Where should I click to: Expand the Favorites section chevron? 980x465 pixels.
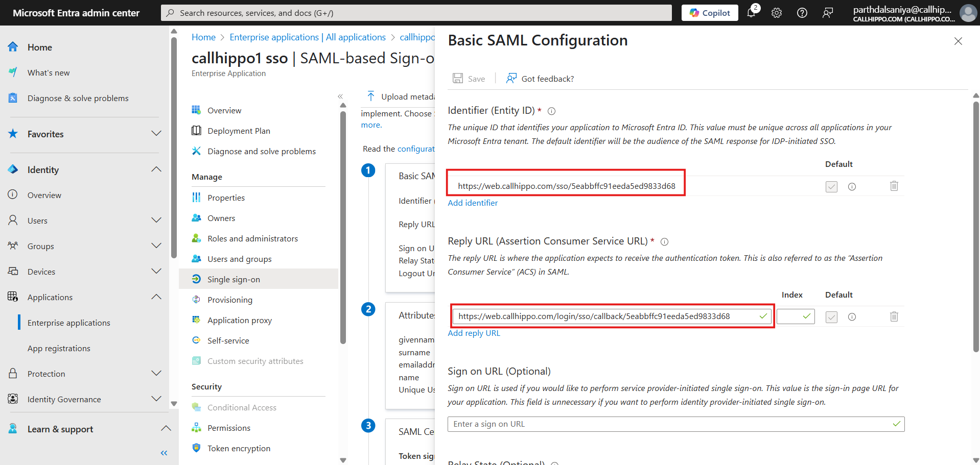coord(156,134)
